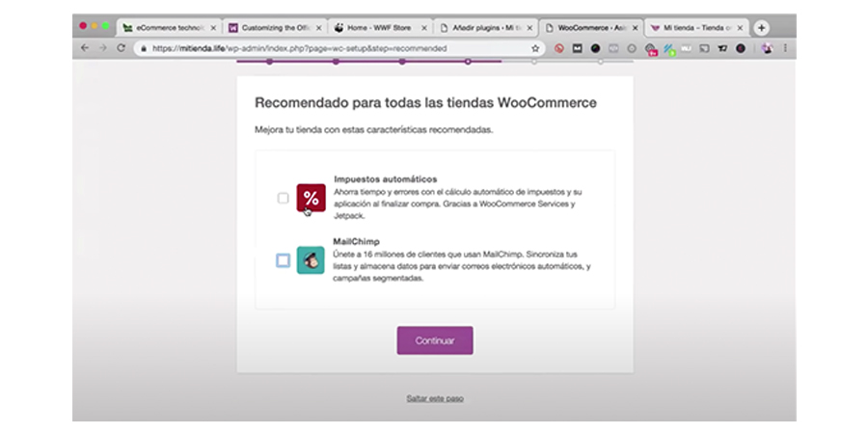Go back using the browser back arrow
Viewport: 868px width, 434px height.
pyautogui.click(x=85, y=47)
